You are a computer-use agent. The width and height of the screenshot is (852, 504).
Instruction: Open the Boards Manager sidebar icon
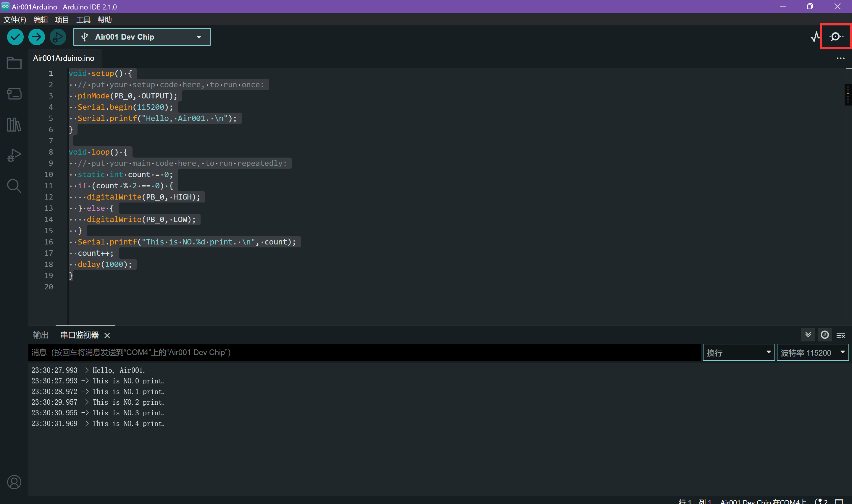click(x=14, y=94)
